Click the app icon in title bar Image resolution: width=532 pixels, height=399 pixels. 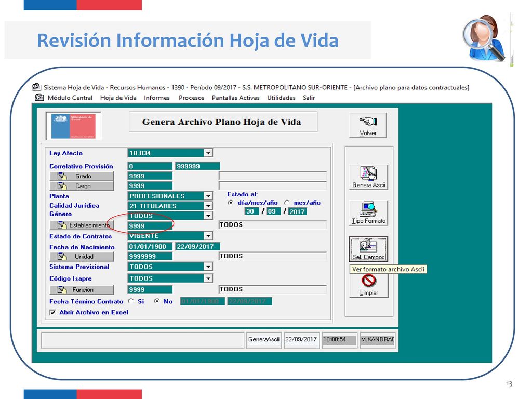[37, 87]
